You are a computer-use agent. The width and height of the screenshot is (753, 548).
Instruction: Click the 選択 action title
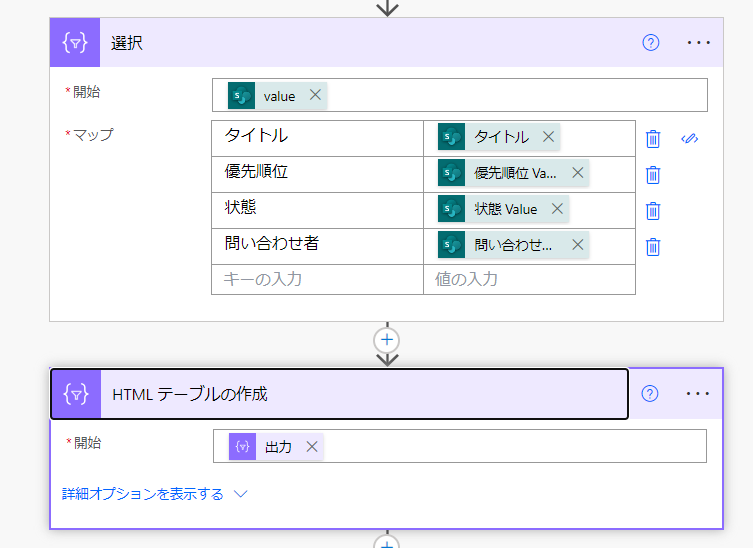coord(127,43)
